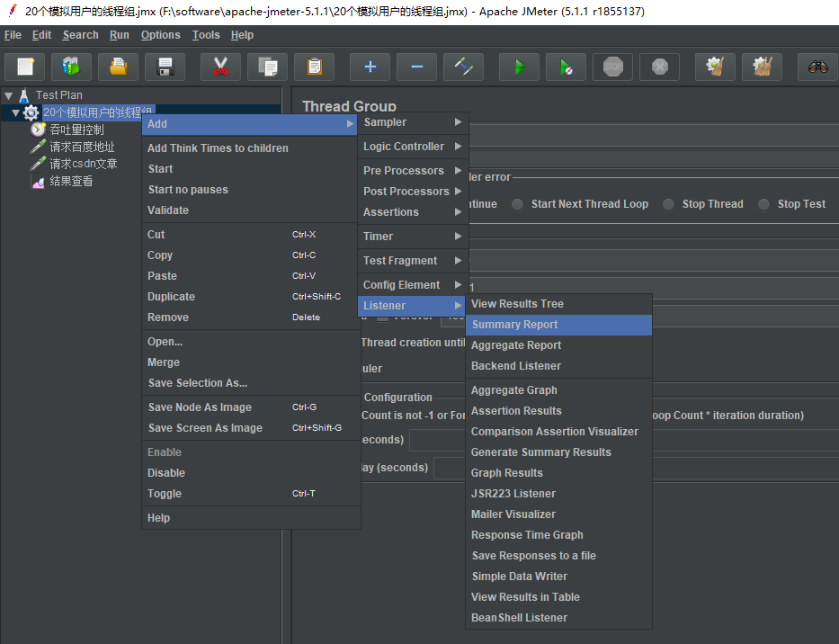Collapse the 20个模拟用户的线程组 tree node
The width and height of the screenshot is (839, 644).
15,113
